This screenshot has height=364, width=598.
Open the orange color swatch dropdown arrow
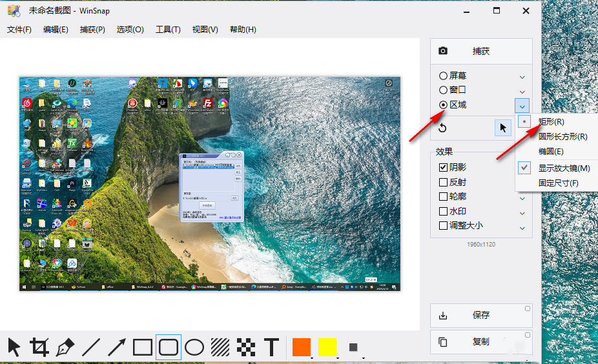pos(312,358)
